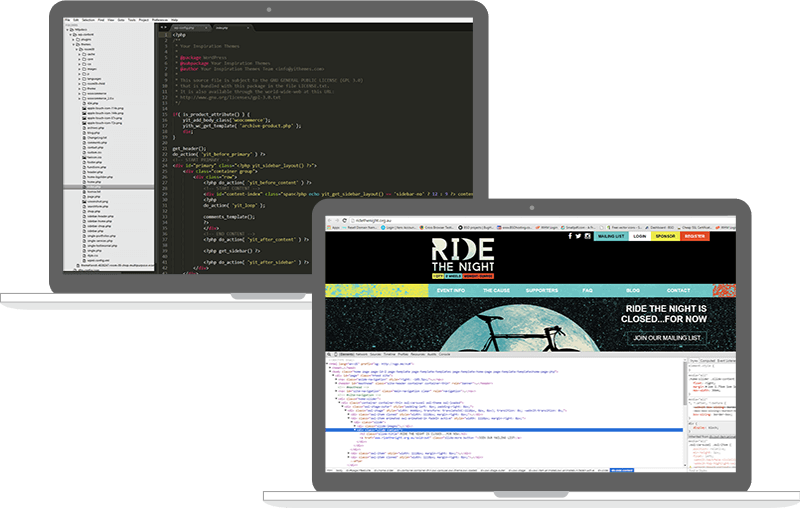This screenshot has width=800, height=508.
Task: Open single.php in the sidebar file list
Action: [94, 250]
